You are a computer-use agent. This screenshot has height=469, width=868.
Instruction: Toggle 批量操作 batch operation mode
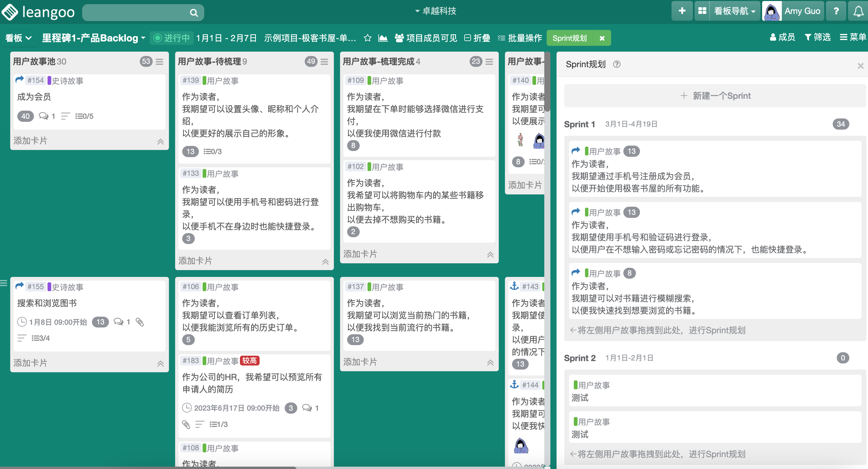[520, 38]
